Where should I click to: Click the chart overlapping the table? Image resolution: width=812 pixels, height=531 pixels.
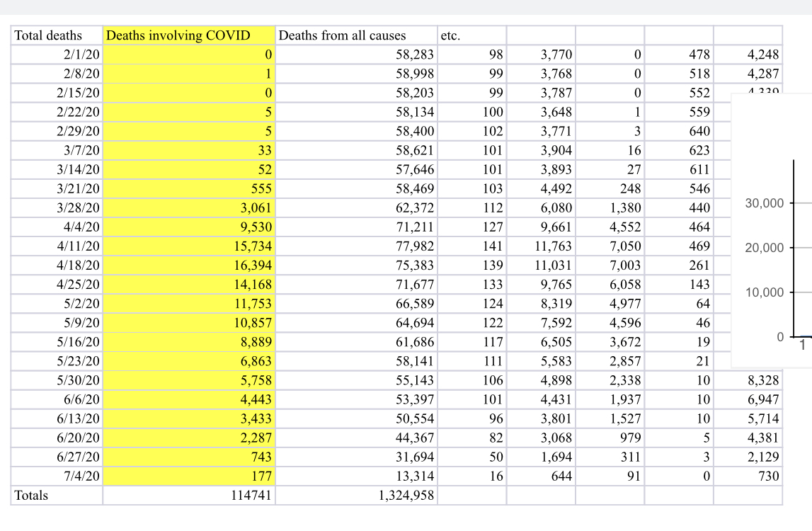point(772,231)
